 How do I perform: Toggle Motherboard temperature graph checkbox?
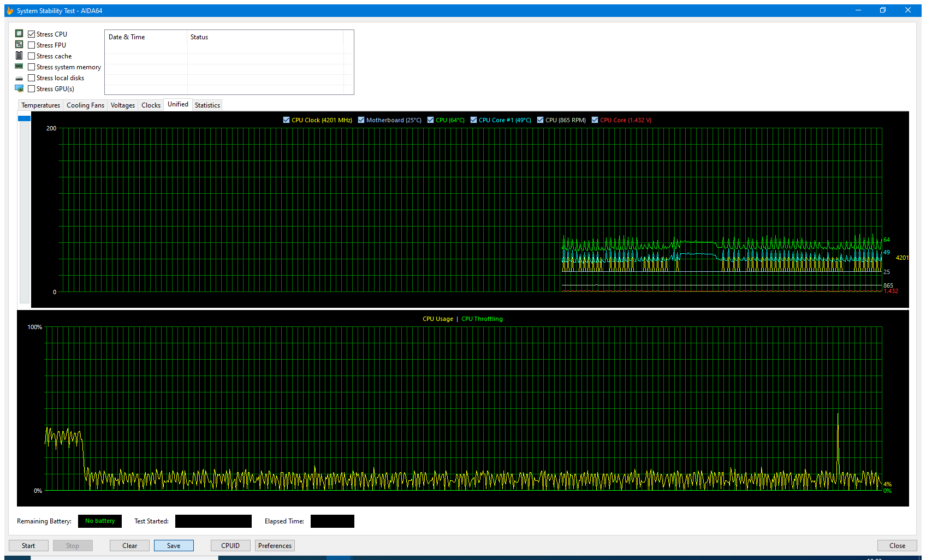point(361,120)
